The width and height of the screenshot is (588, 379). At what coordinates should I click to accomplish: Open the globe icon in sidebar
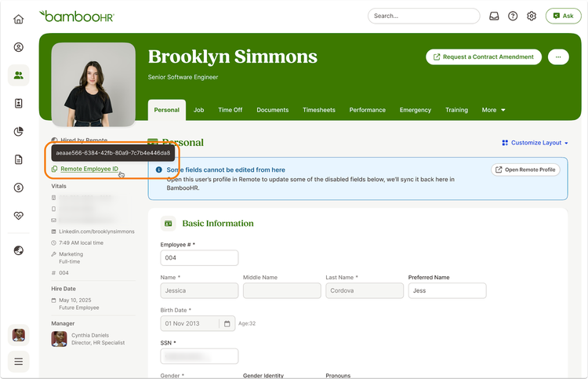pyautogui.click(x=18, y=250)
